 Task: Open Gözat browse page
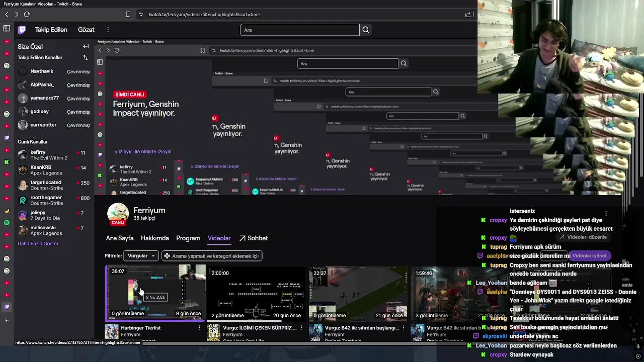86,30
